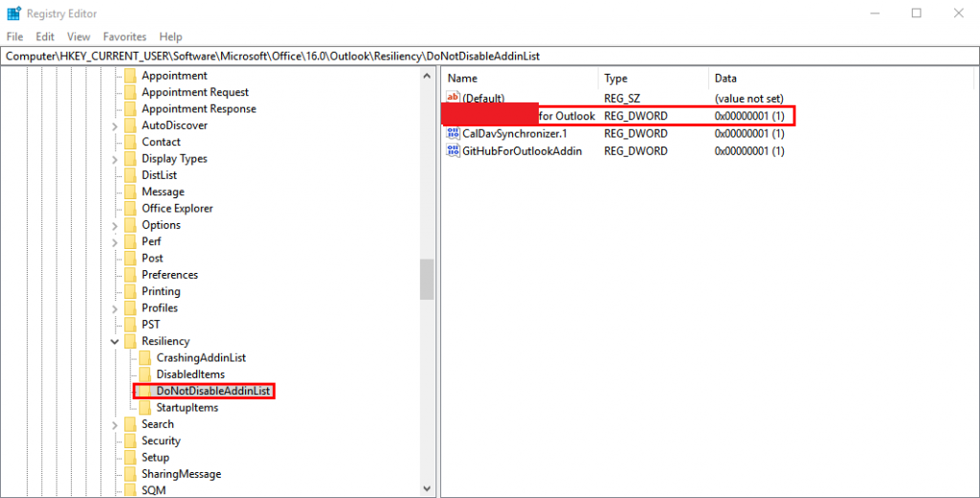Select the SQM key

(x=154, y=490)
